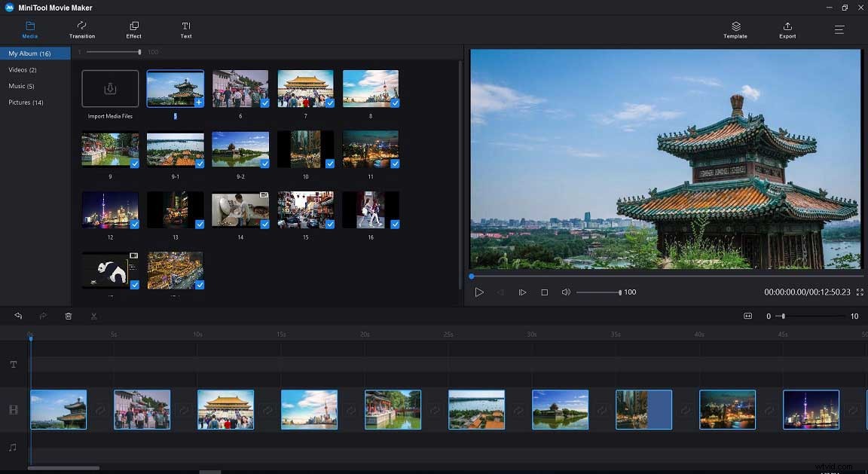Adjust the timeline zoom slider
Image resolution: width=868 pixels, height=474 pixels.
click(x=784, y=317)
